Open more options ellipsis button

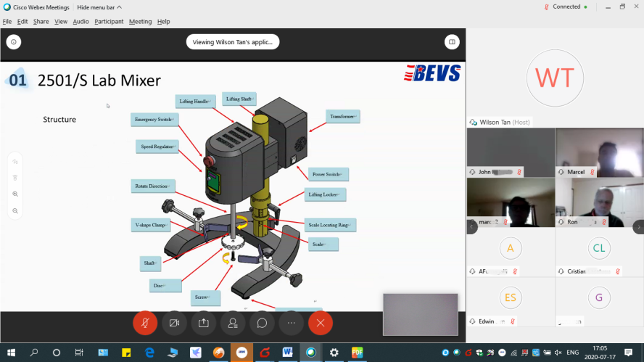[x=292, y=323]
